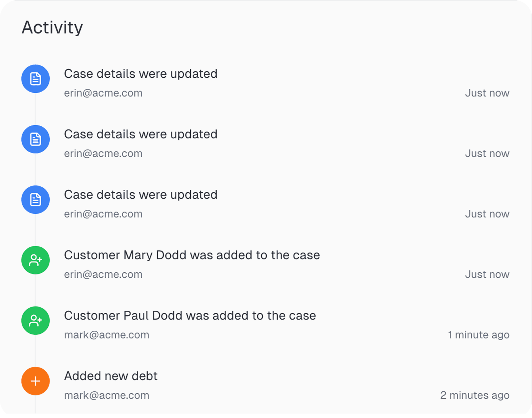Select the second blue document icon

click(35, 139)
